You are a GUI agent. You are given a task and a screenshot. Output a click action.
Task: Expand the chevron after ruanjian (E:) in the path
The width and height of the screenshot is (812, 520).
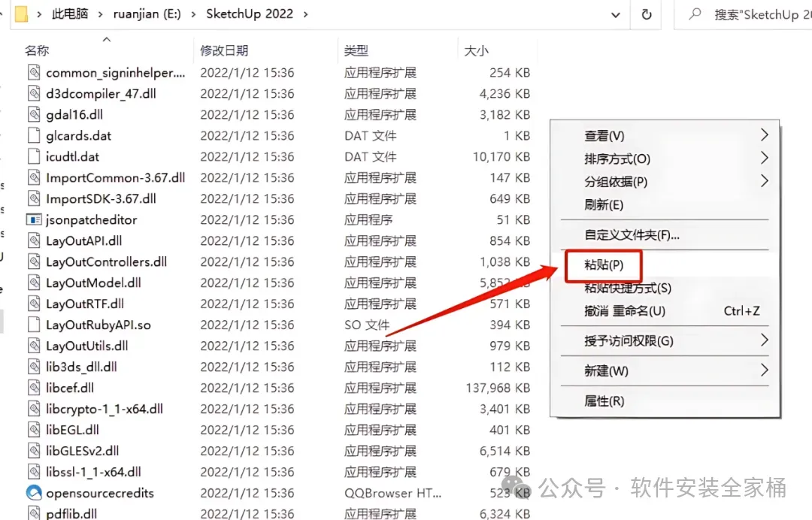click(193, 14)
